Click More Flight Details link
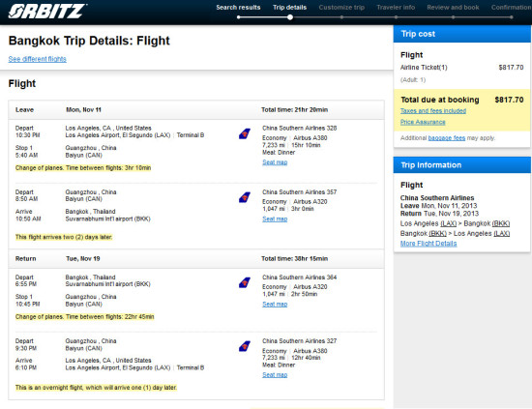The height and width of the screenshot is (409, 532). 429,244
